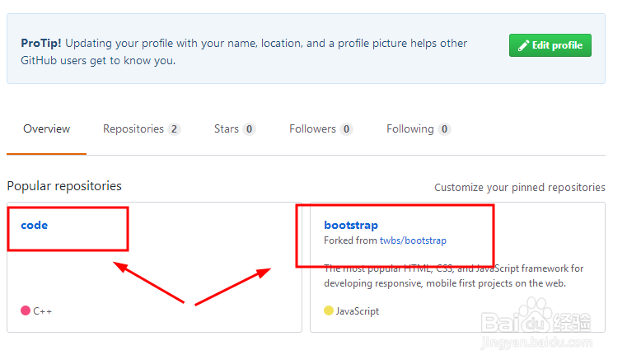Image resolution: width=627 pixels, height=364 pixels.
Task: Click the bootstrap repository description text
Action: (453, 276)
